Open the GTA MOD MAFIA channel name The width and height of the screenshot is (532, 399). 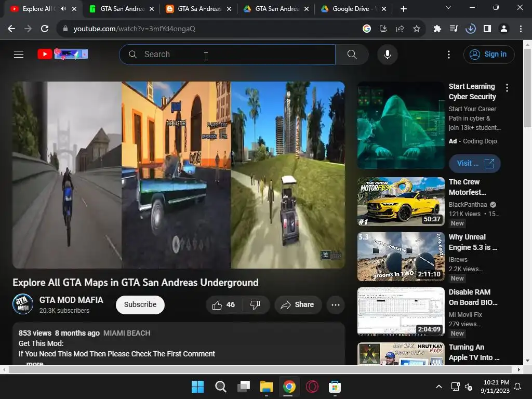tap(71, 300)
